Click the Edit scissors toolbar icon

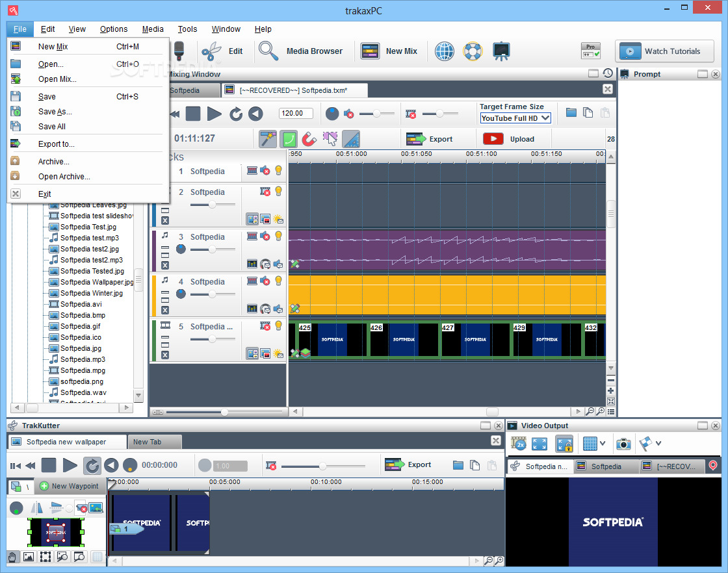212,51
